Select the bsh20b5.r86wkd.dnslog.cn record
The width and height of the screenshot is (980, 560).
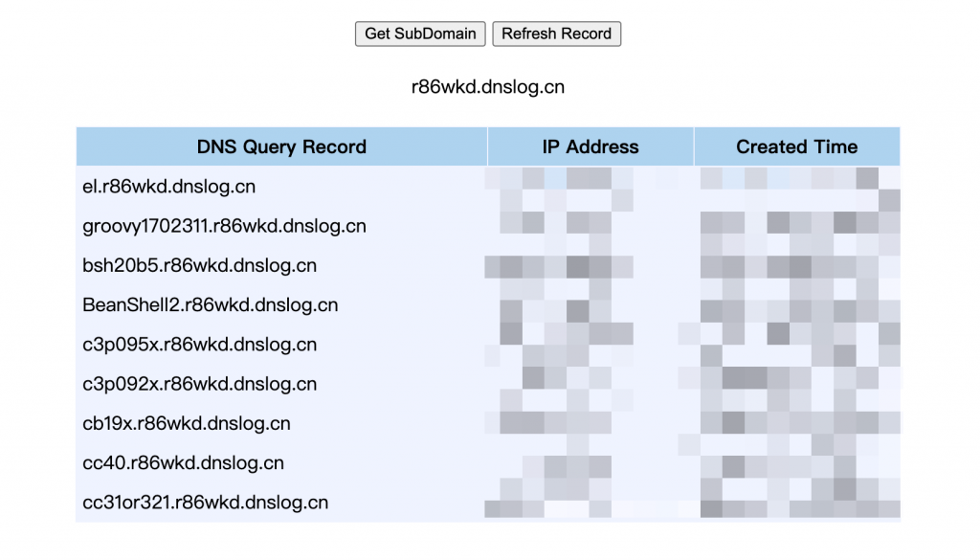click(x=199, y=265)
